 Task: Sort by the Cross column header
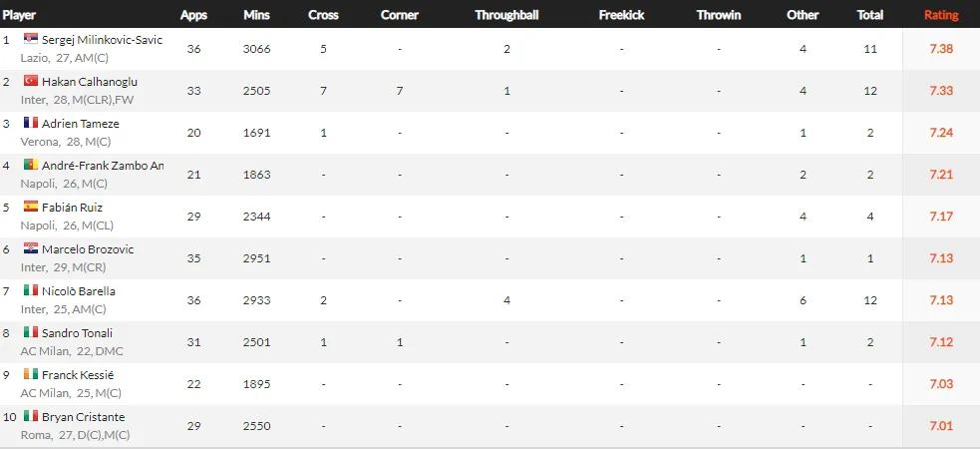(323, 15)
